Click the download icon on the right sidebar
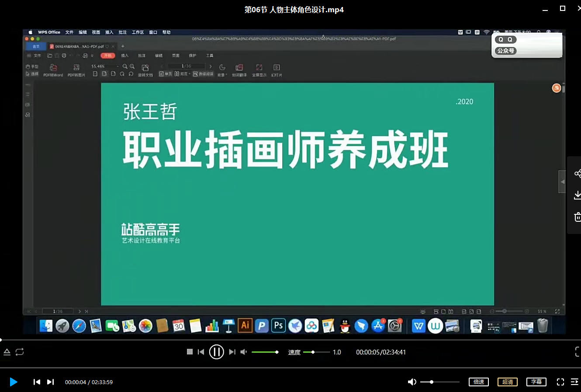 click(577, 195)
